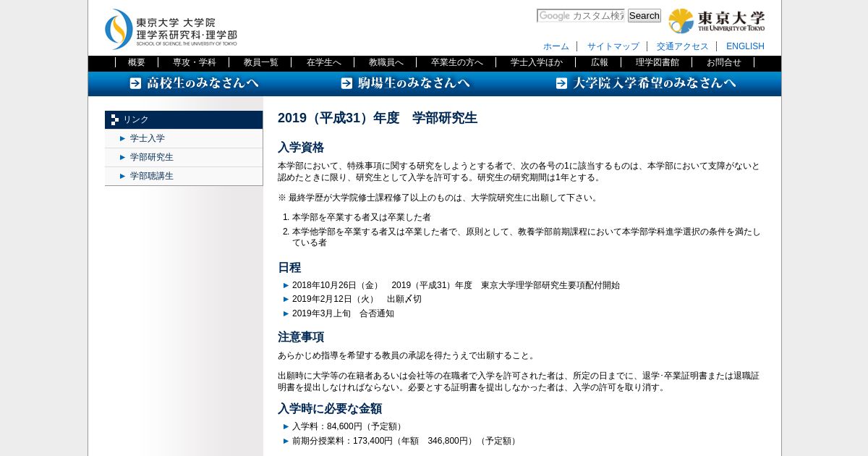Click the 入学料:84,600円 line
Viewport: 868px width, 456px height.
point(349,426)
